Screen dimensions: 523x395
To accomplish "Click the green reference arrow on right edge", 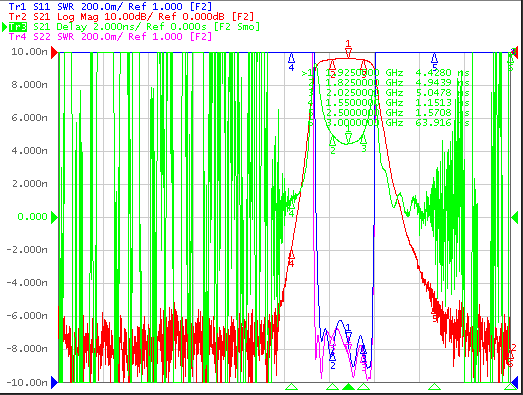I will [515, 217].
